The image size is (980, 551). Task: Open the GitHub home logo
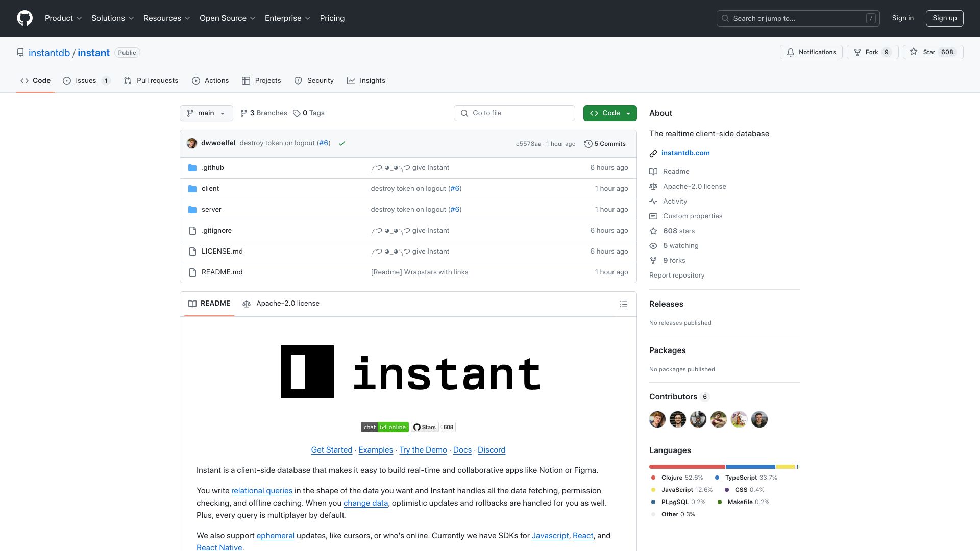24,18
